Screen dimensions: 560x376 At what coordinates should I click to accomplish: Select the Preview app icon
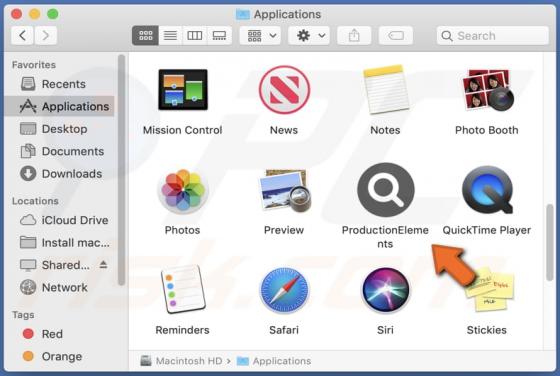coord(284,190)
